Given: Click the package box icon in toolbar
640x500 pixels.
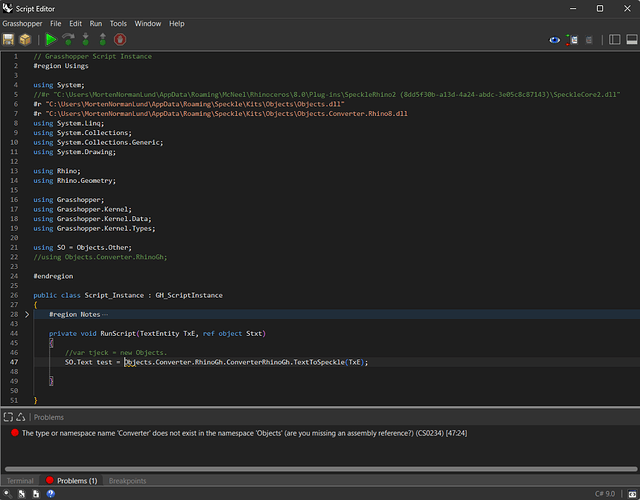Looking at the screenshot, I should point(25,40).
